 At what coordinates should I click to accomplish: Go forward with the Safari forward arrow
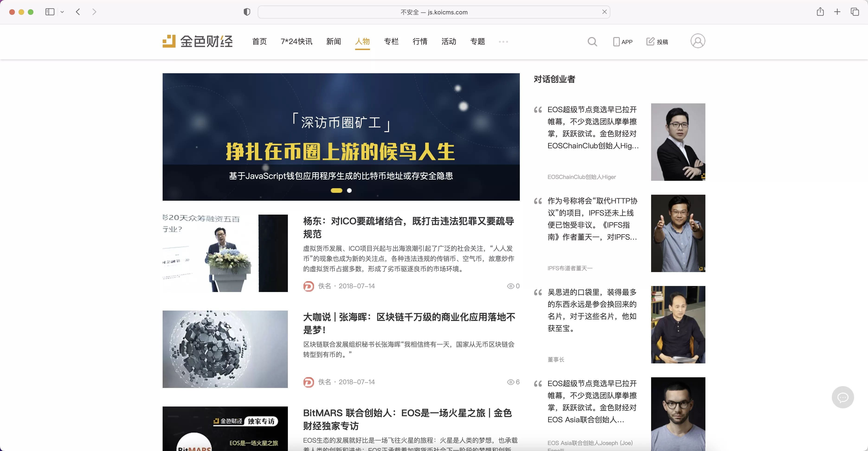point(94,12)
